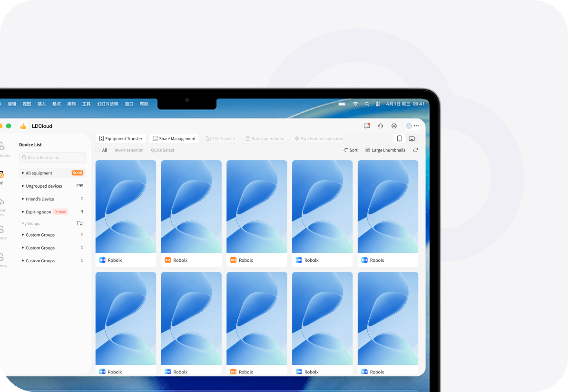Open the 格式 menu

(57, 104)
